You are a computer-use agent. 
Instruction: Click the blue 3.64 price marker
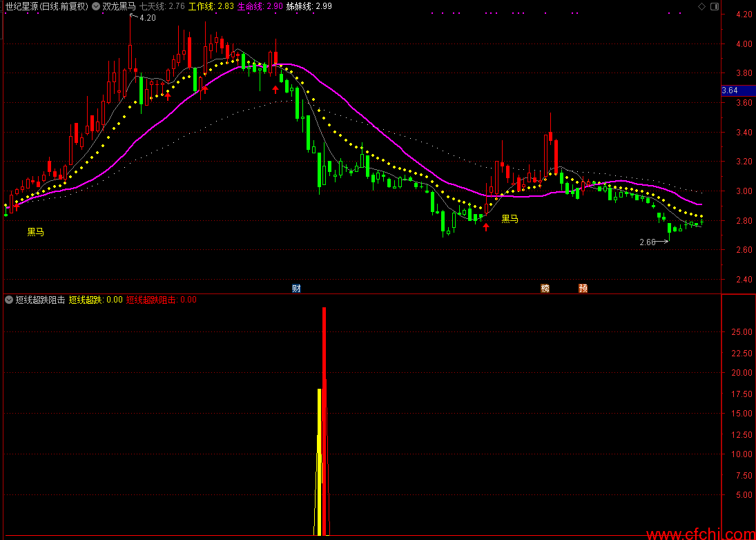738,90
